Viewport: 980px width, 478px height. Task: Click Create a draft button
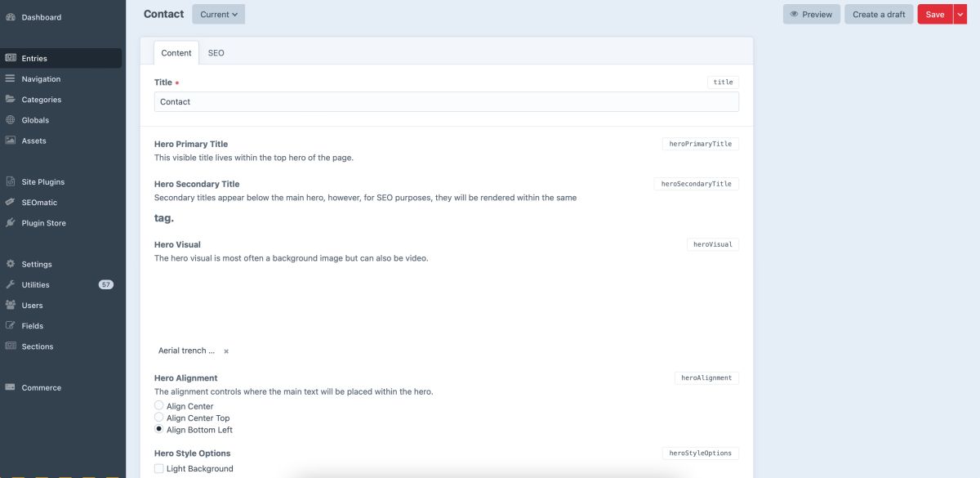[x=879, y=14]
